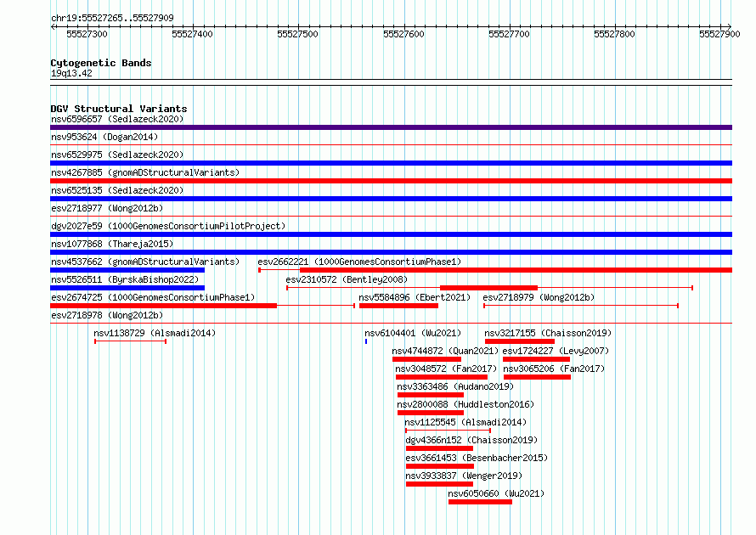Open the nsv3065206 (Fan2017) variant label
The height and width of the screenshot is (535, 756).
[x=554, y=369]
